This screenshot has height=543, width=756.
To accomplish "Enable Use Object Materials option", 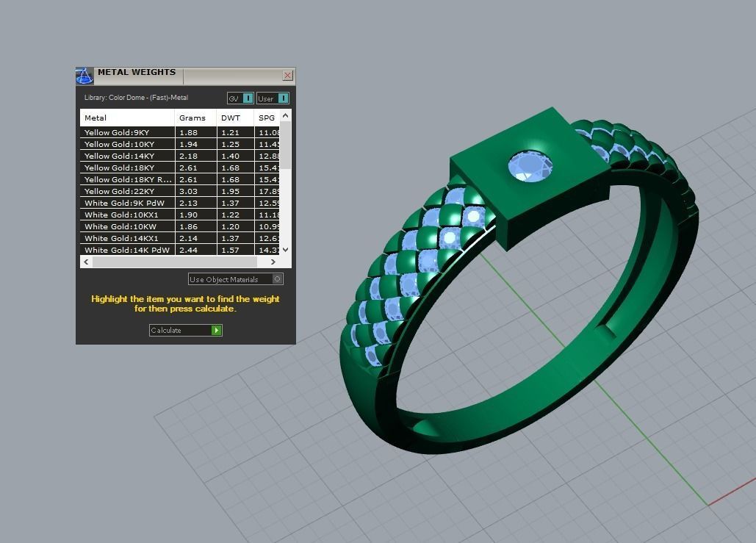I will pos(235,279).
